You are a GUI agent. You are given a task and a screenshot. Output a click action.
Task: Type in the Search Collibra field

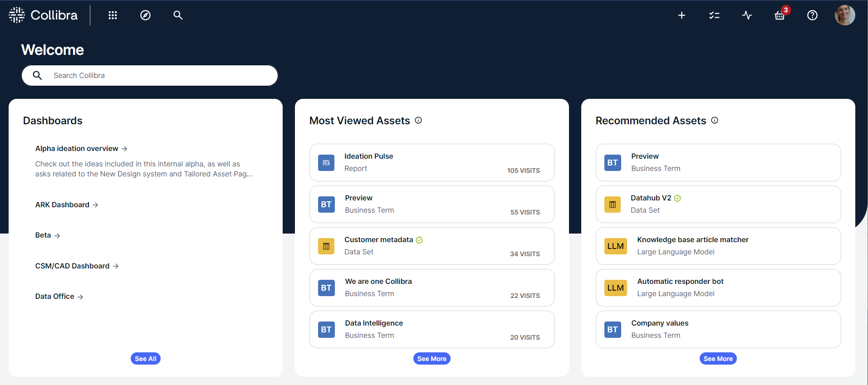click(x=159, y=75)
